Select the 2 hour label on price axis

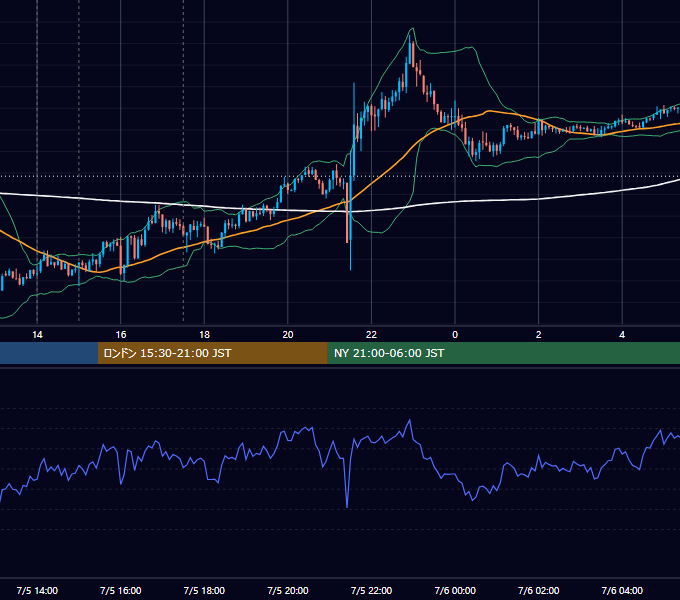538,335
